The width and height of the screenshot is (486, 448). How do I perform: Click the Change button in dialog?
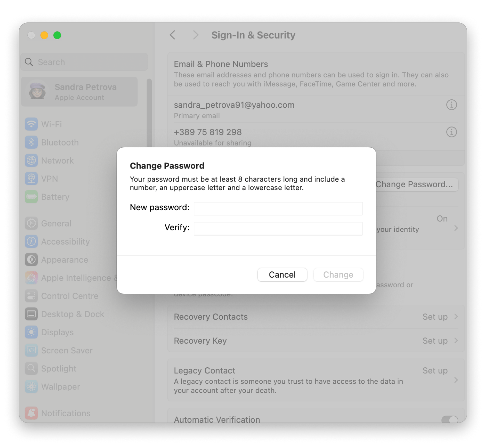click(x=338, y=274)
